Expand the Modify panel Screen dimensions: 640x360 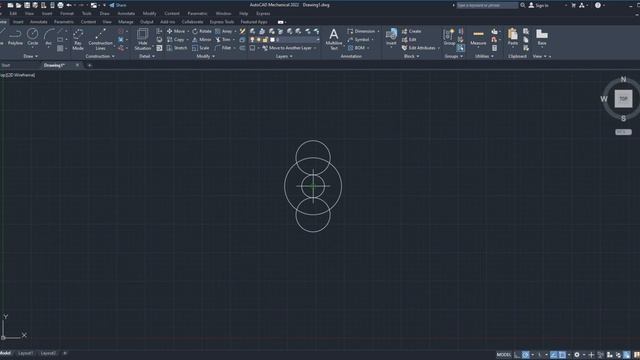coord(205,56)
